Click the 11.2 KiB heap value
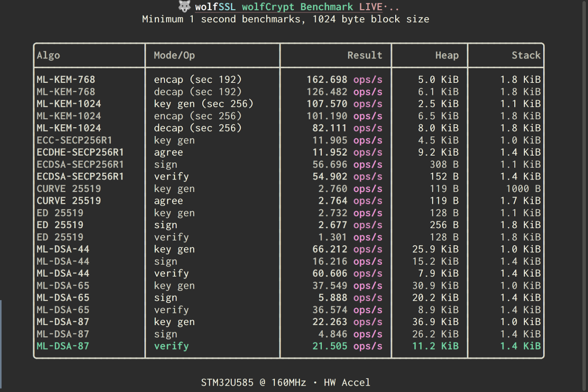 click(435, 346)
